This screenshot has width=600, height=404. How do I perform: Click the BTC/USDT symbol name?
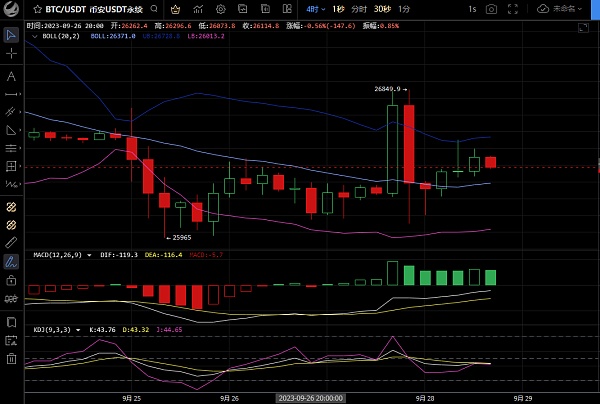coord(63,8)
